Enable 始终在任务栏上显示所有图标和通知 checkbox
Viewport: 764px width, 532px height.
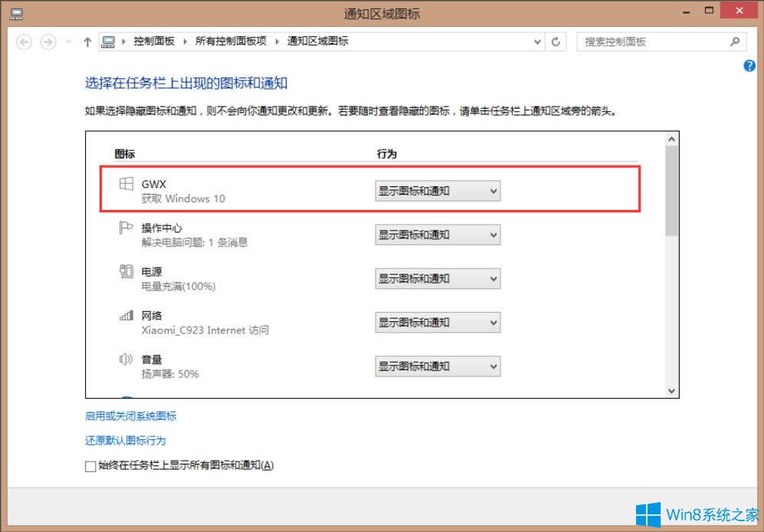click(90, 465)
